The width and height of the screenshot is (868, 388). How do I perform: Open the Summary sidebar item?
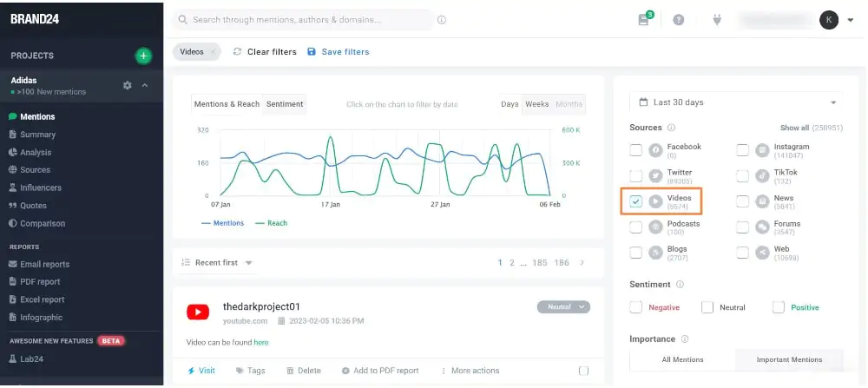(37, 135)
